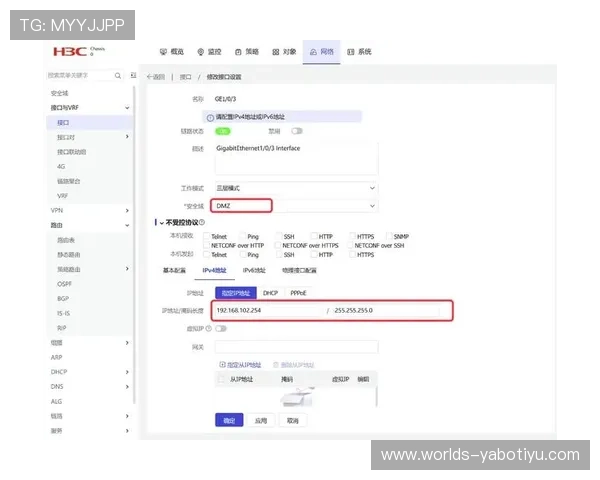Click the sidebar search magnifier icon

(x=118, y=76)
